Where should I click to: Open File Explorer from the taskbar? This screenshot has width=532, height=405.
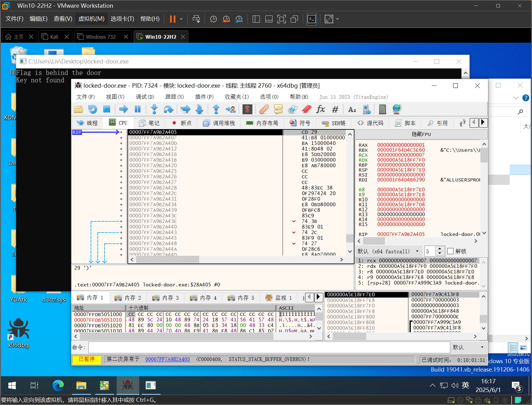pyautogui.click(x=81, y=385)
